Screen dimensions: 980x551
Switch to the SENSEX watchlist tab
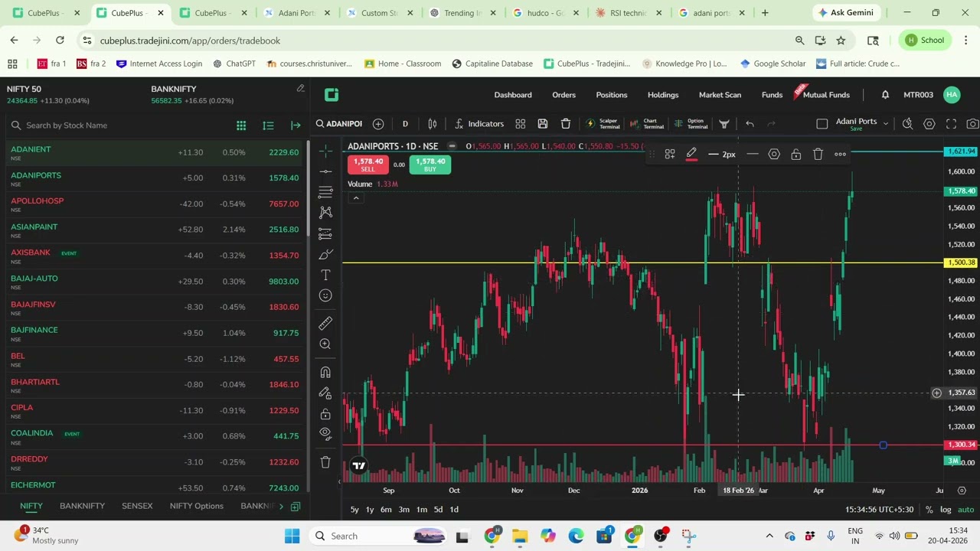pos(137,506)
